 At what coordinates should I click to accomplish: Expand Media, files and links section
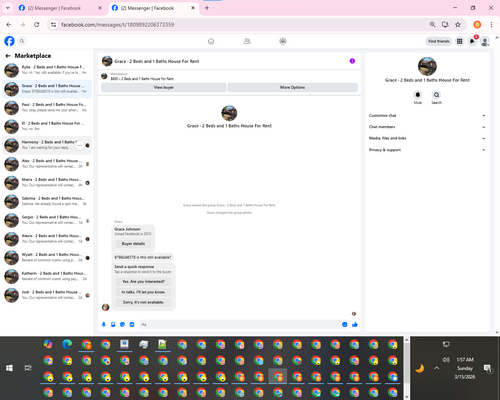point(427,138)
